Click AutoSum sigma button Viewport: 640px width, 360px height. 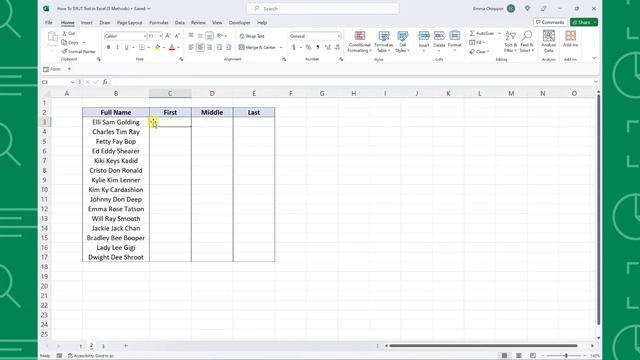coord(482,33)
